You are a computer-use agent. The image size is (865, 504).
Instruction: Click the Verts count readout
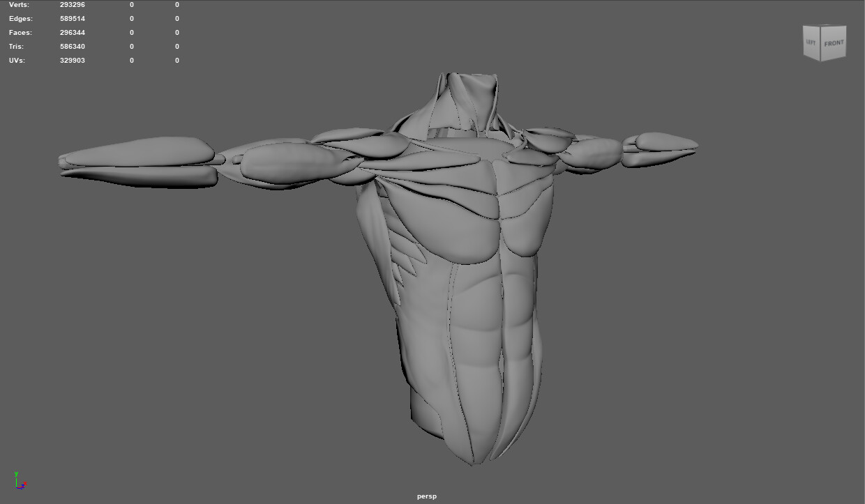(73, 4)
